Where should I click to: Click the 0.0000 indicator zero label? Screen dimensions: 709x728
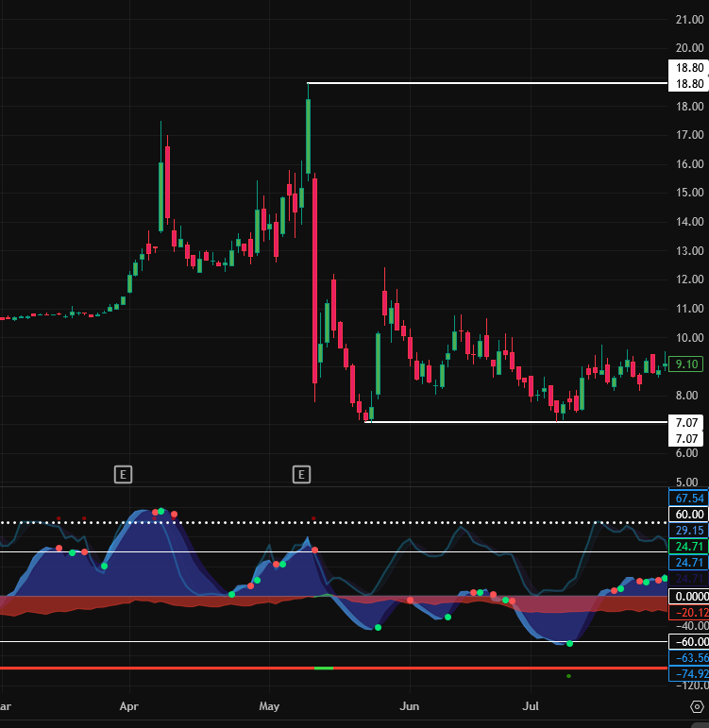pyautogui.click(x=688, y=597)
